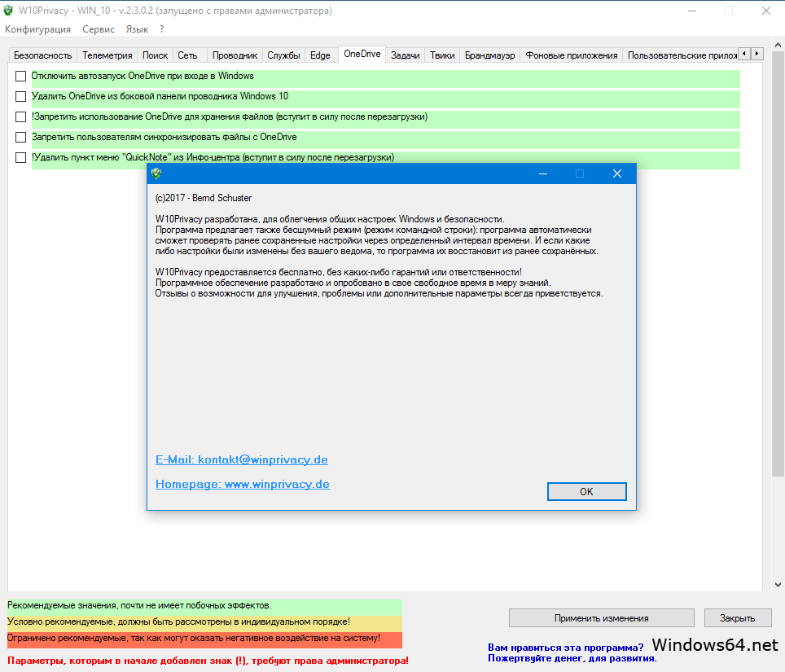Click the green legend 'Рекомендуемые значения' row
785x672 pixels.
[x=204, y=606]
